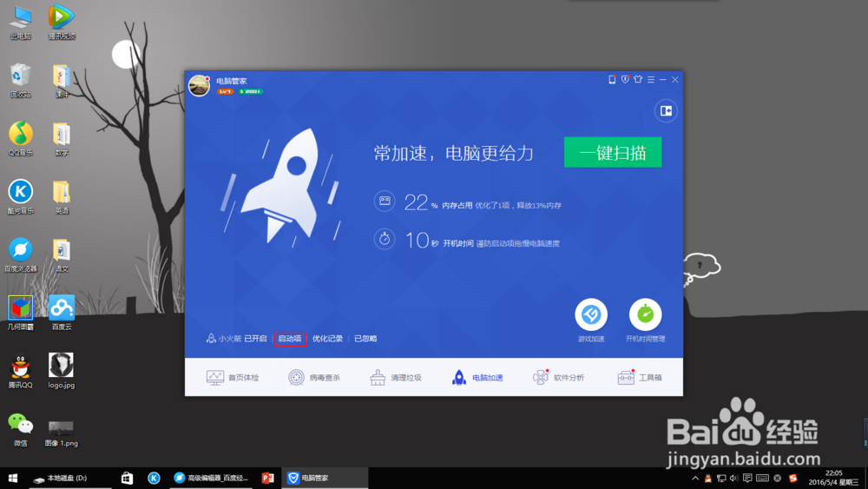Select the 腾讯QQ desktop icon
This screenshot has height=489, width=868.
point(21,372)
